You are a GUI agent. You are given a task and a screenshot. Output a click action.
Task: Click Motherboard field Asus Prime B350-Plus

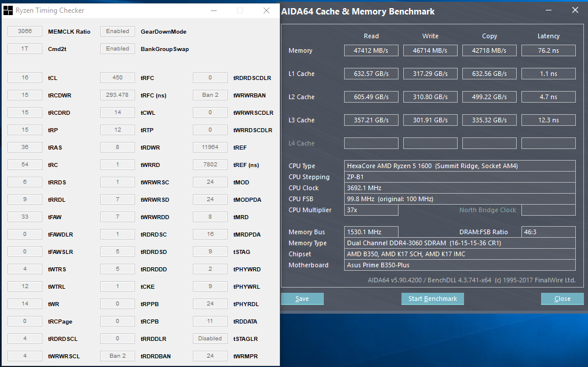coord(460,265)
